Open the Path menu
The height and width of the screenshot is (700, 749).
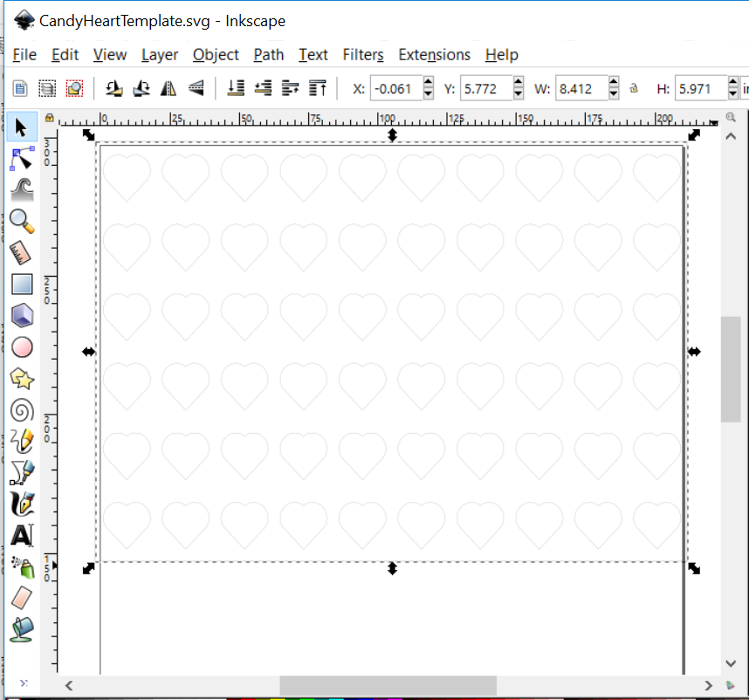[268, 54]
